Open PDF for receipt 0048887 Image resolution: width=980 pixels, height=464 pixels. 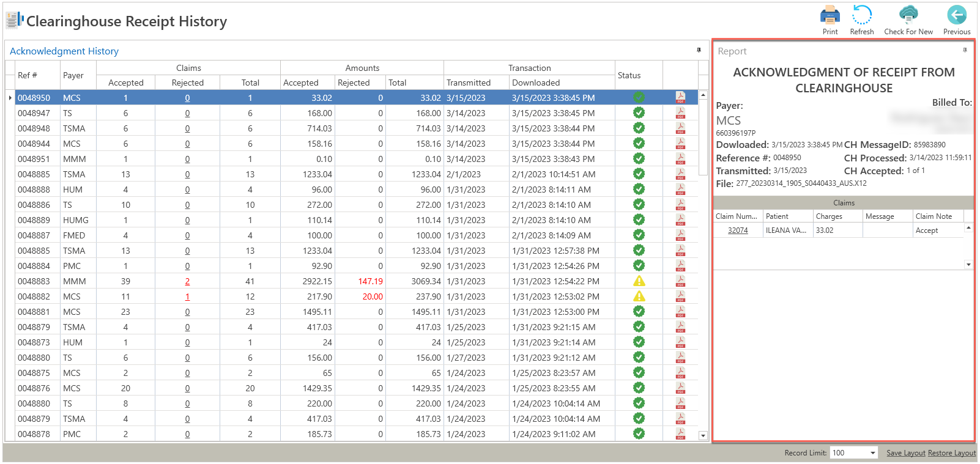[680, 235]
